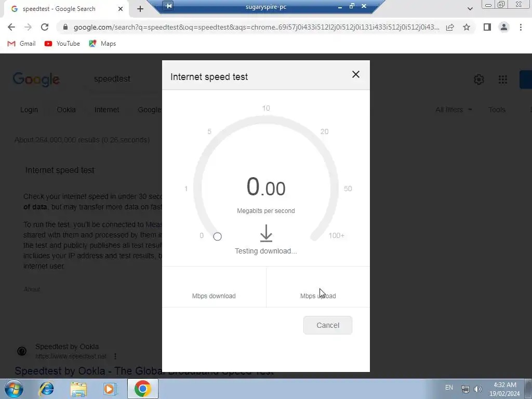Click the 'About 264,000,000 results' text
The image size is (532, 399).
click(82, 140)
